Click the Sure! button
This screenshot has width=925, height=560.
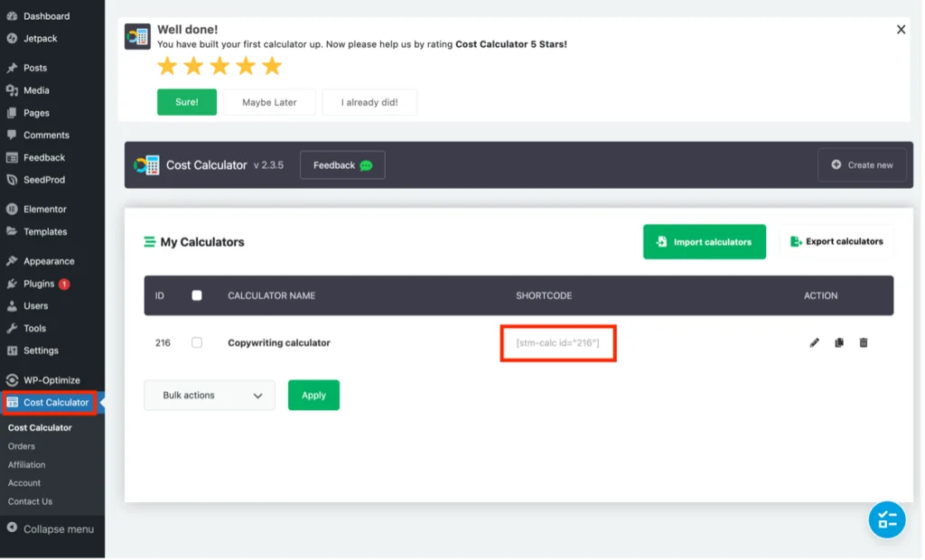pos(187,102)
